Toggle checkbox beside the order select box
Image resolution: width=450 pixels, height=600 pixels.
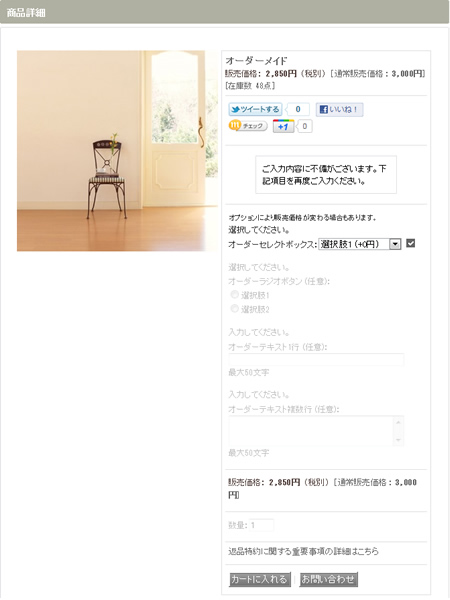click(x=411, y=243)
